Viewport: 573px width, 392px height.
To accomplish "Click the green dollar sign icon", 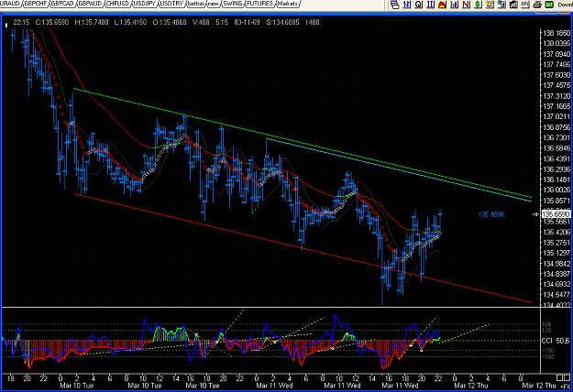I will pos(478,5).
